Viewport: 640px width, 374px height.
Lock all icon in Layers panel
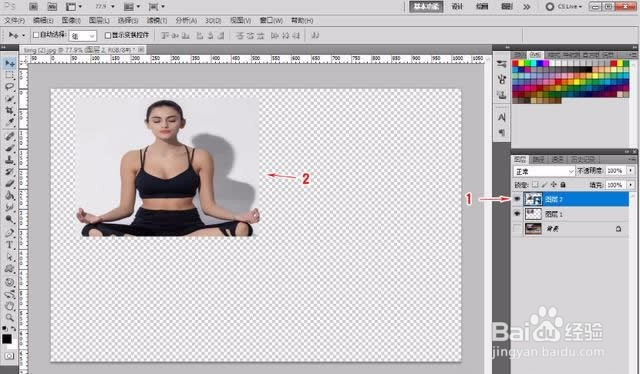563,185
